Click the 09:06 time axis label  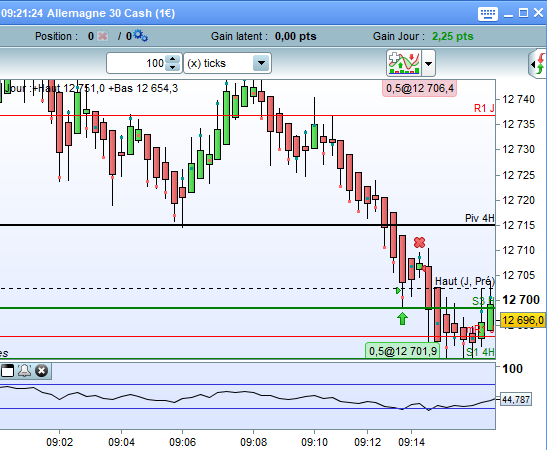(x=182, y=442)
